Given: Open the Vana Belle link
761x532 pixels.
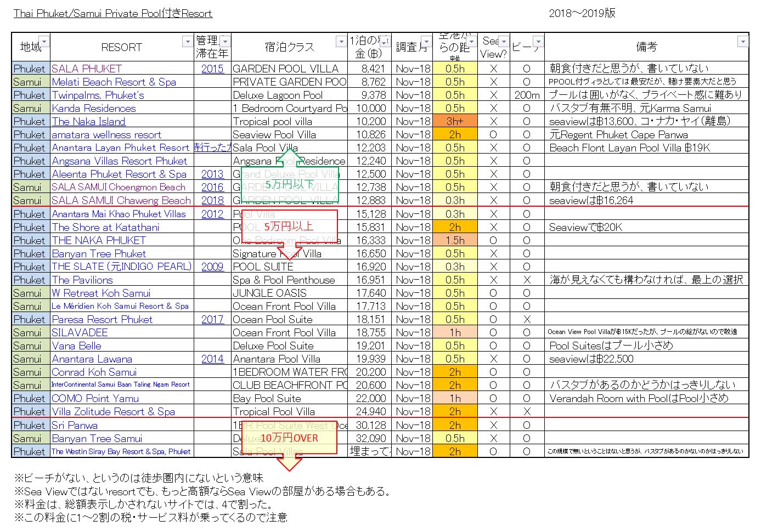Looking at the screenshot, I should pos(76,346).
